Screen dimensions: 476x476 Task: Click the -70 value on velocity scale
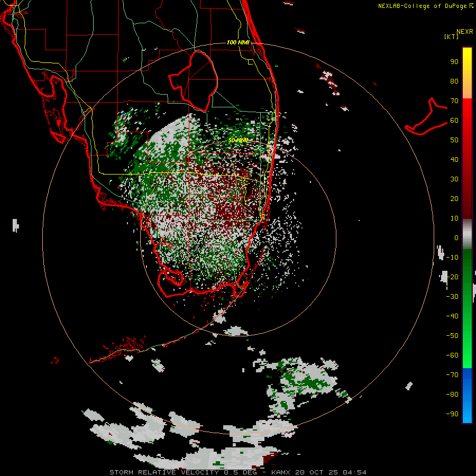[452, 375]
